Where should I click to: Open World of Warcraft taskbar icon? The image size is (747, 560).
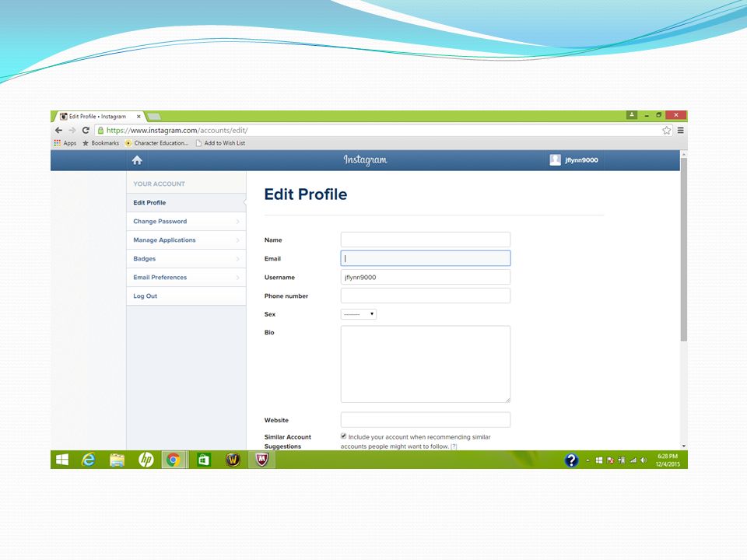point(233,460)
